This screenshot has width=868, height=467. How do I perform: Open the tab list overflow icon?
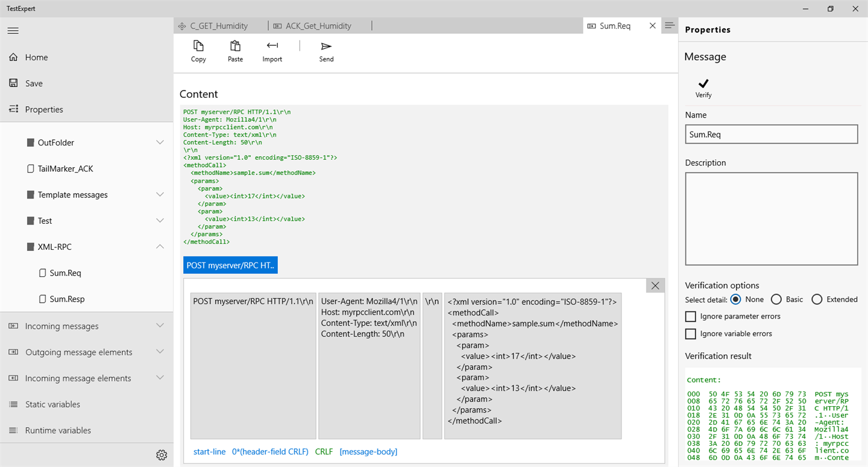point(669,25)
